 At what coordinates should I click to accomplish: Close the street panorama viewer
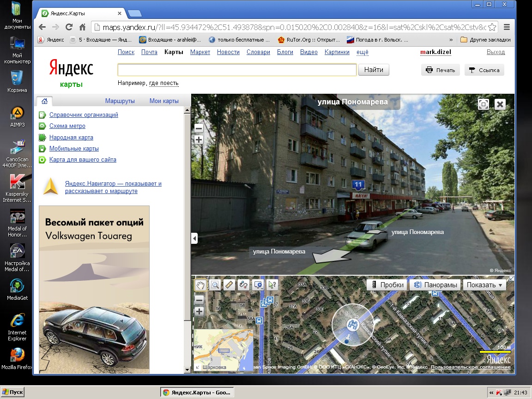500,104
